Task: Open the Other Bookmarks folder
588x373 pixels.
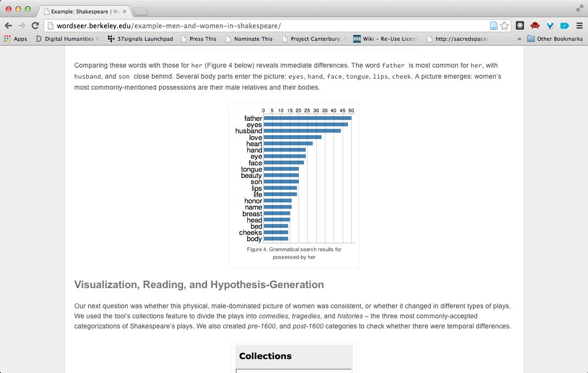Action: pos(555,39)
